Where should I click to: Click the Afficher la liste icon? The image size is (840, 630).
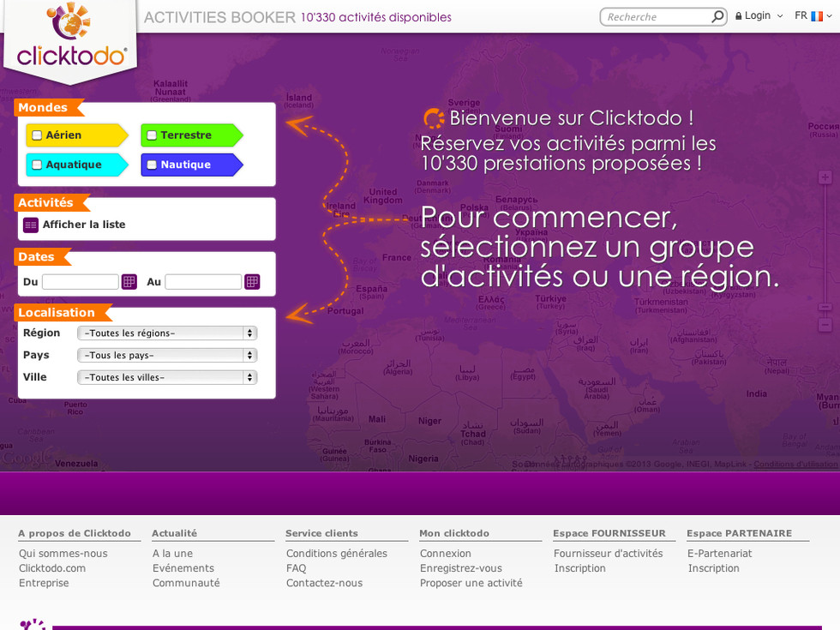[31, 225]
